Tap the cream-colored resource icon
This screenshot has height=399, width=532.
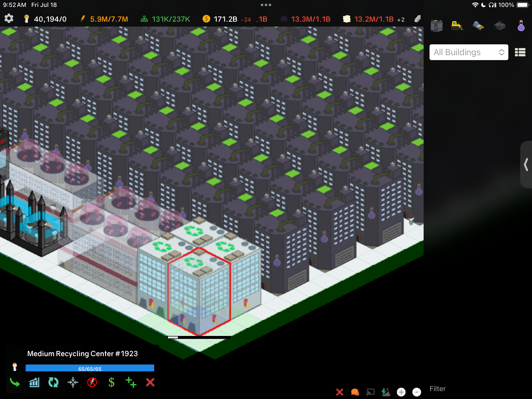(x=347, y=19)
